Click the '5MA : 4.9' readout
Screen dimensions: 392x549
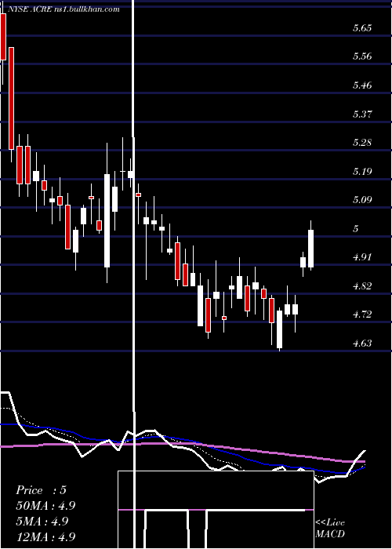pyautogui.click(x=42, y=522)
